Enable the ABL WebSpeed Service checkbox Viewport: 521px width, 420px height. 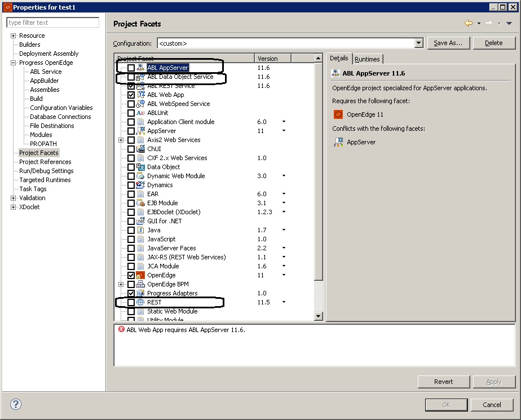point(131,104)
